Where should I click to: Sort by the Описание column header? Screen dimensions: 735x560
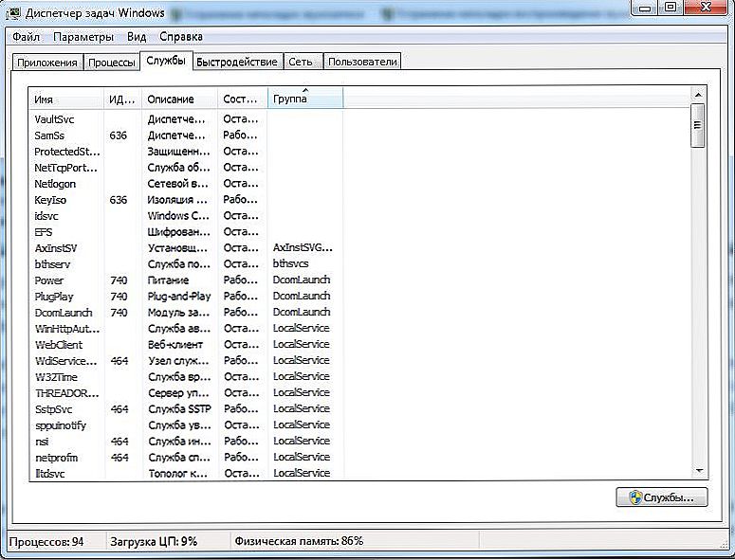click(x=179, y=99)
